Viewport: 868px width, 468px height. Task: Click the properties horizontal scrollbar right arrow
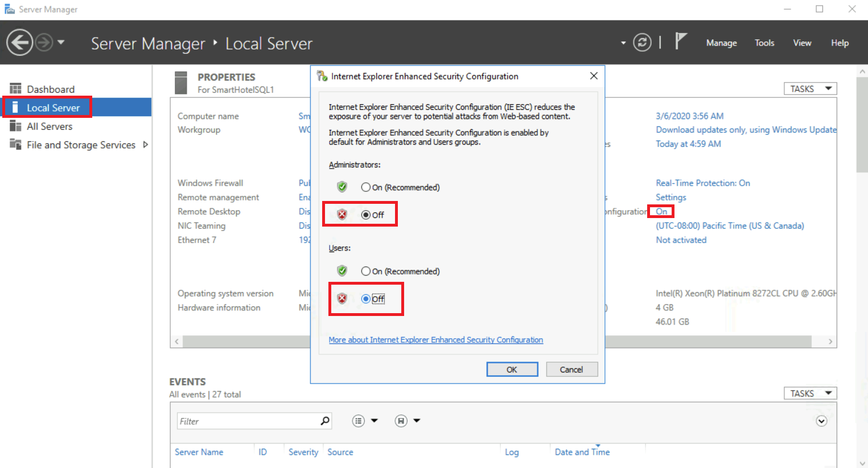tap(830, 342)
